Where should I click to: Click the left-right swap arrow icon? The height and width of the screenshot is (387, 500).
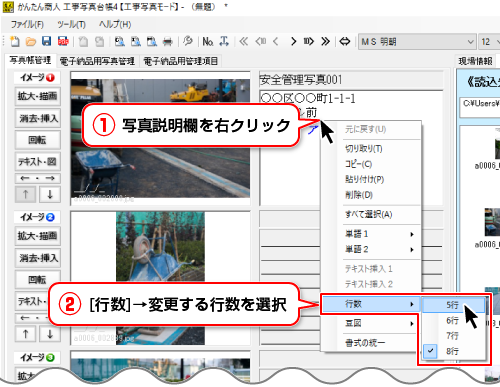click(x=345, y=41)
